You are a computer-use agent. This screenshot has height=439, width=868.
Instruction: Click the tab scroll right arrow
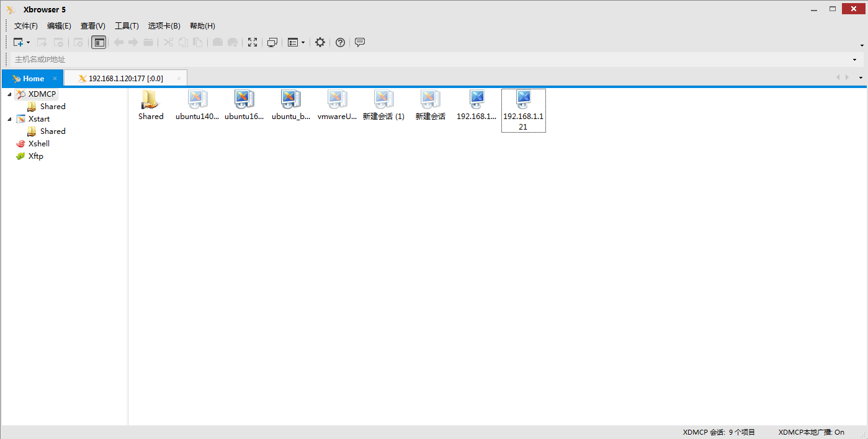point(848,78)
